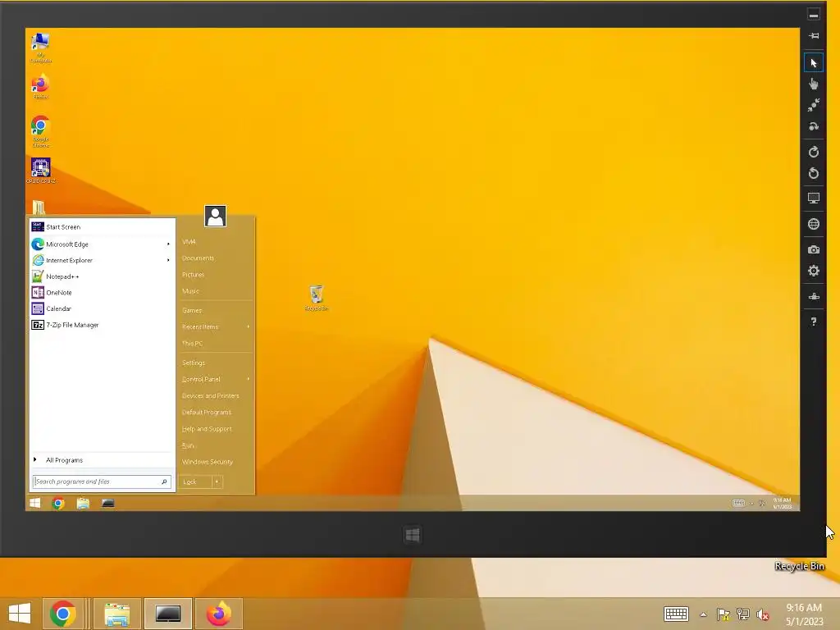Expand Internet Explorer jump list arrow

tap(168, 260)
